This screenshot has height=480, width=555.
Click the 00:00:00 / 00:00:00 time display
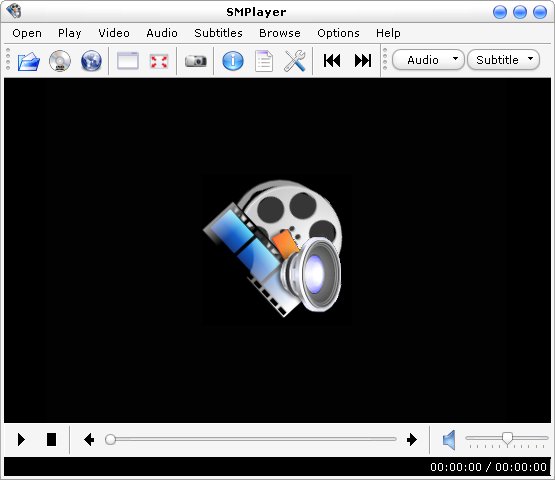pyautogui.click(x=488, y=467)
